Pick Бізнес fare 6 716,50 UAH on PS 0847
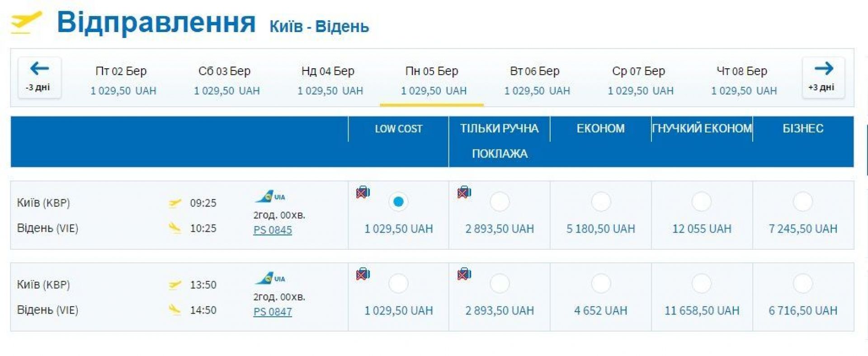The height and width of the screenshot is (356, 868). 803,284
